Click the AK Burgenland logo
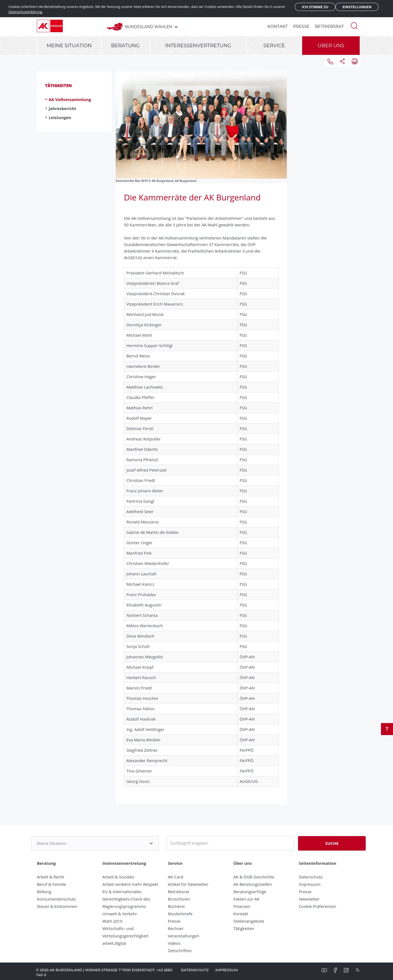Viewport: 393px width, 980px height. pos(50,26)
